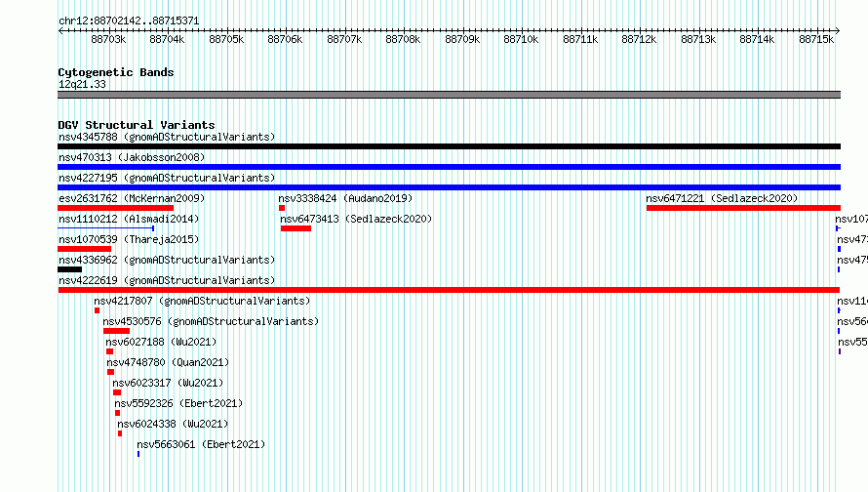
Task: Click tiny blue nsv5663061 marker
Action: (x=138, y=454)
